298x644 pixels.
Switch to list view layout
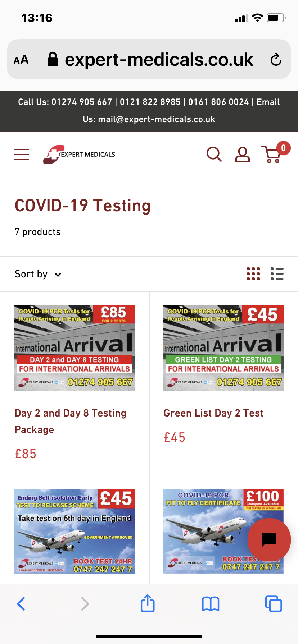pyautogui.click(x=277, y=274)
